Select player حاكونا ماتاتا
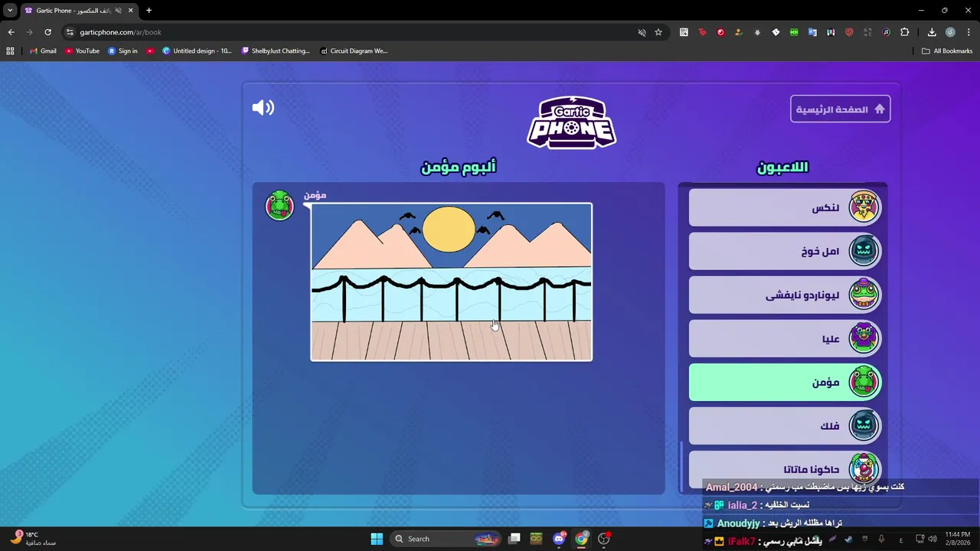Viewport: 980px width, 551px height. click(x=785, y=469)
